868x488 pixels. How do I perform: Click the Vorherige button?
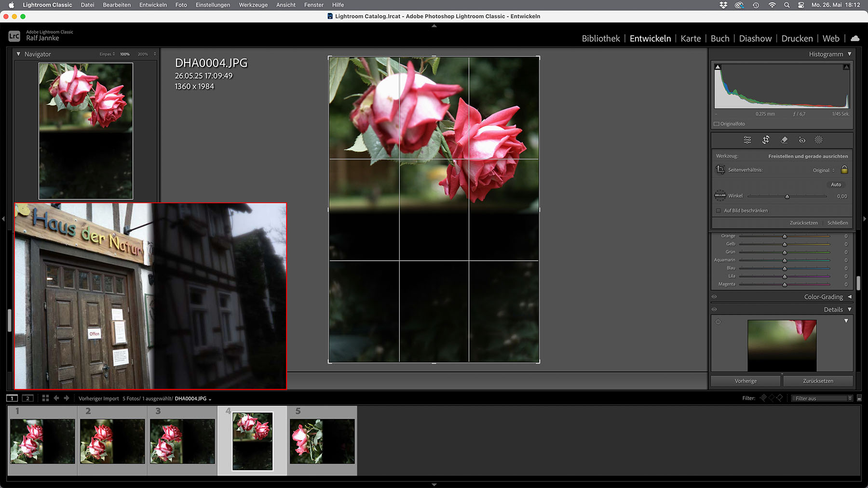[x=746, y=381]
